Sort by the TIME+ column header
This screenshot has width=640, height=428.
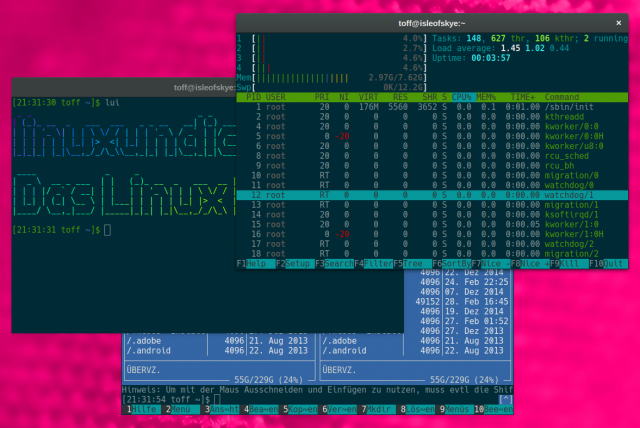coord(522,97)
